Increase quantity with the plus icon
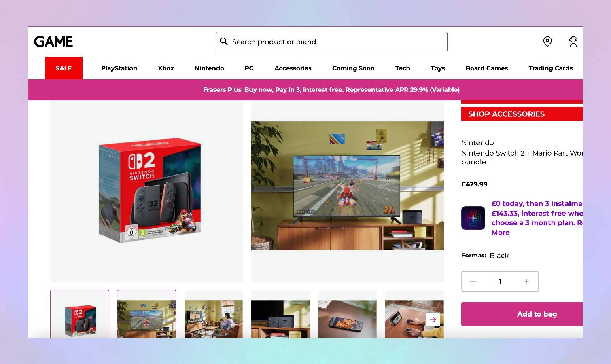This screenshot has height=364, width=611. click(526, 281)
